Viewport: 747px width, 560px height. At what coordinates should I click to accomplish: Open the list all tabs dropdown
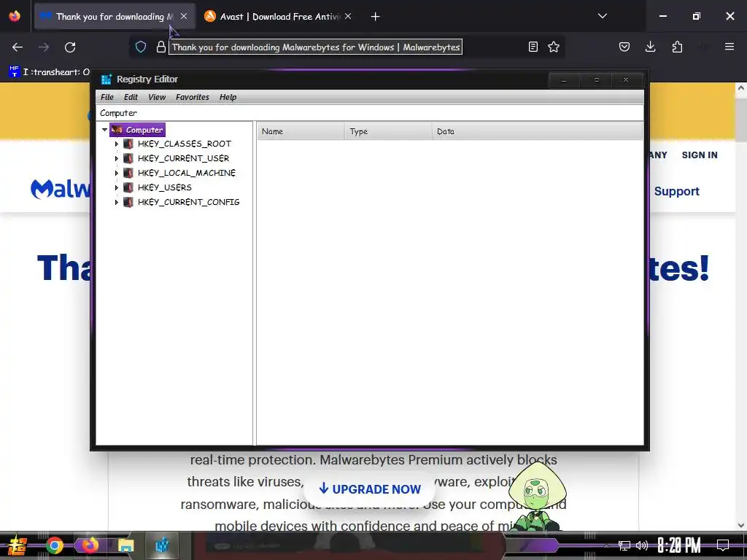(602, 16)
